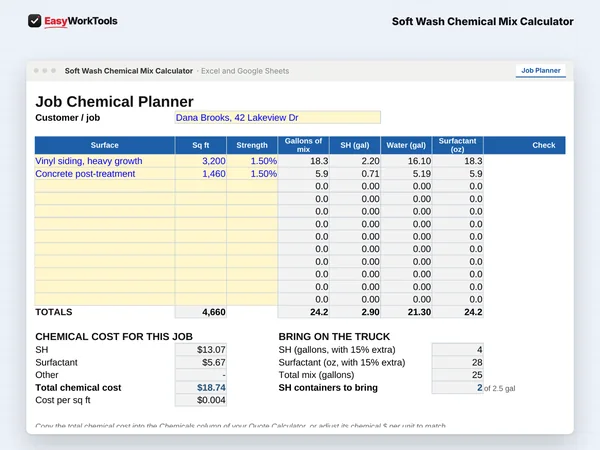Viewport: 600px width, 450px height.
Task: Click the Water (gal) column header
Action: pos(406,145)
